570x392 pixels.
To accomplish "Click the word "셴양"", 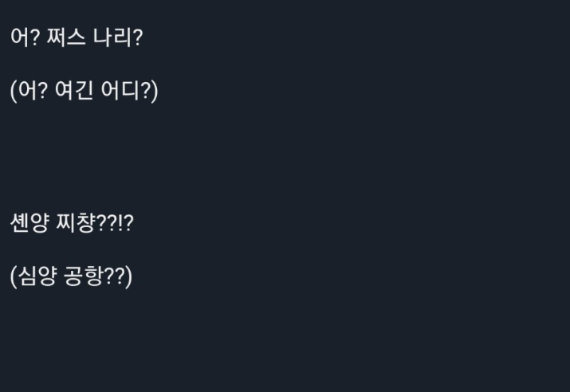I will coord(29,223).
